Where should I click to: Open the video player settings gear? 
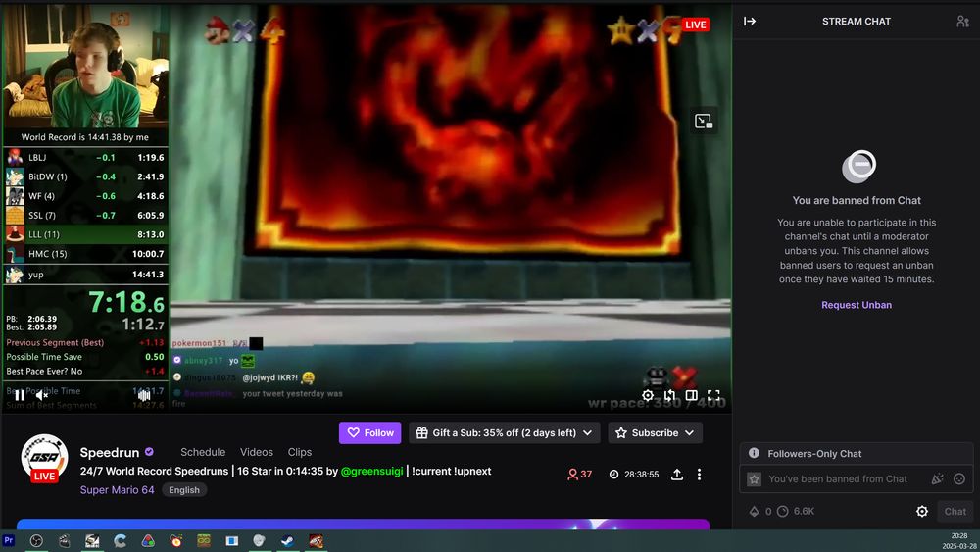(648, 395)
